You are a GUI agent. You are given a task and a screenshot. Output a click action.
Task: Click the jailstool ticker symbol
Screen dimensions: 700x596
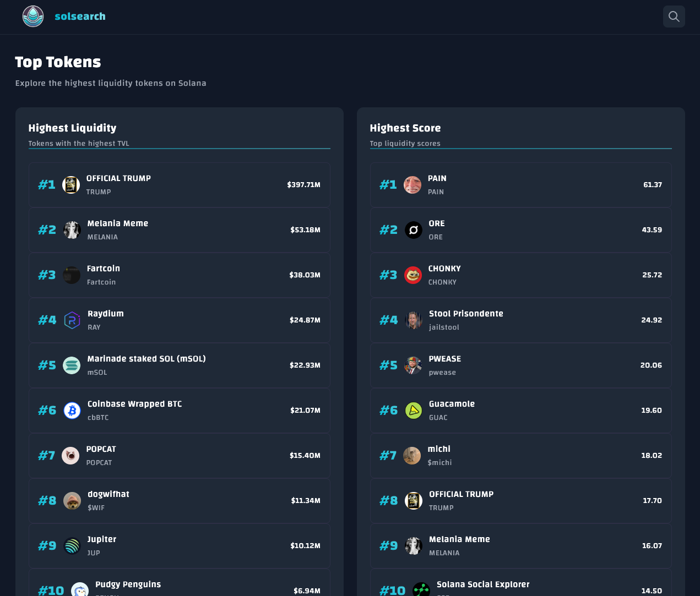(x=444, y=327)
